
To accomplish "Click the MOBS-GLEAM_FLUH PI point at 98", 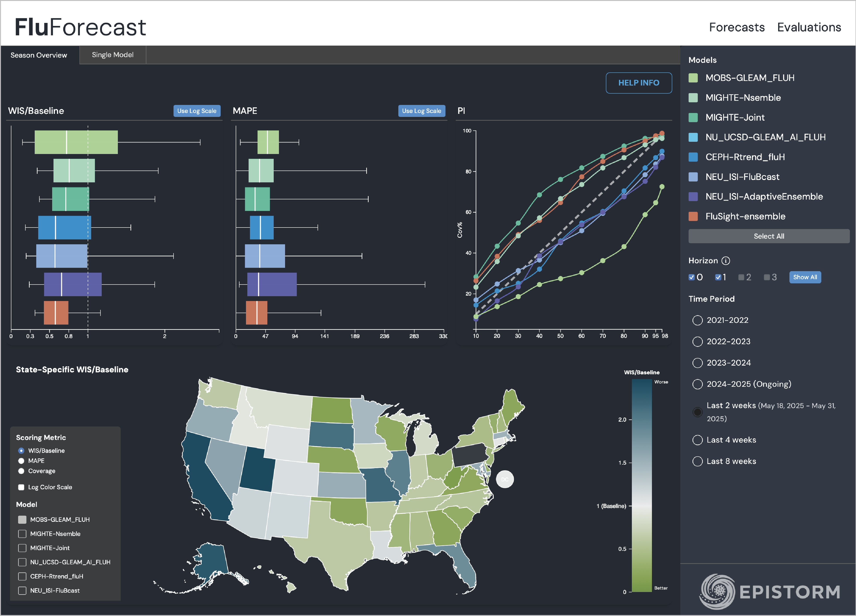I will point(662,187).
